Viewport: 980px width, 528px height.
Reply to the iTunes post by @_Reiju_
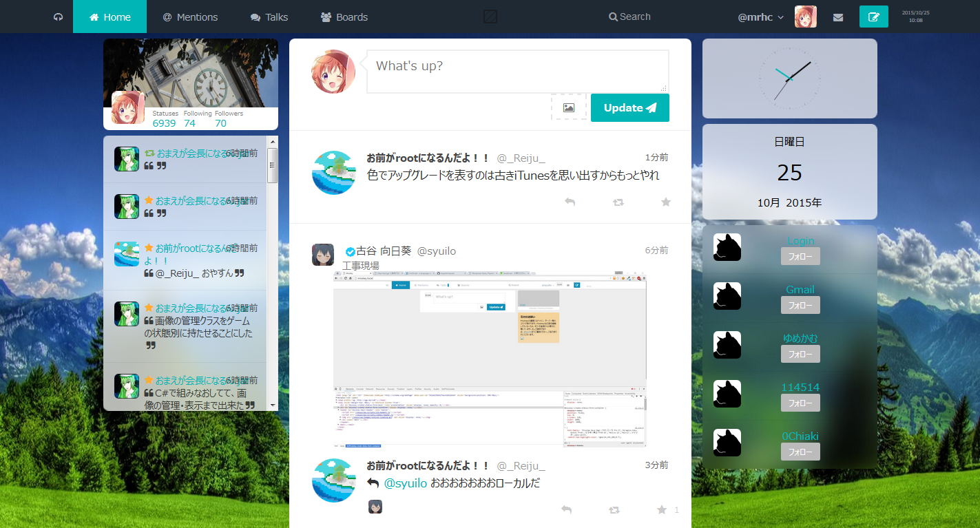[x=570, y=202]
